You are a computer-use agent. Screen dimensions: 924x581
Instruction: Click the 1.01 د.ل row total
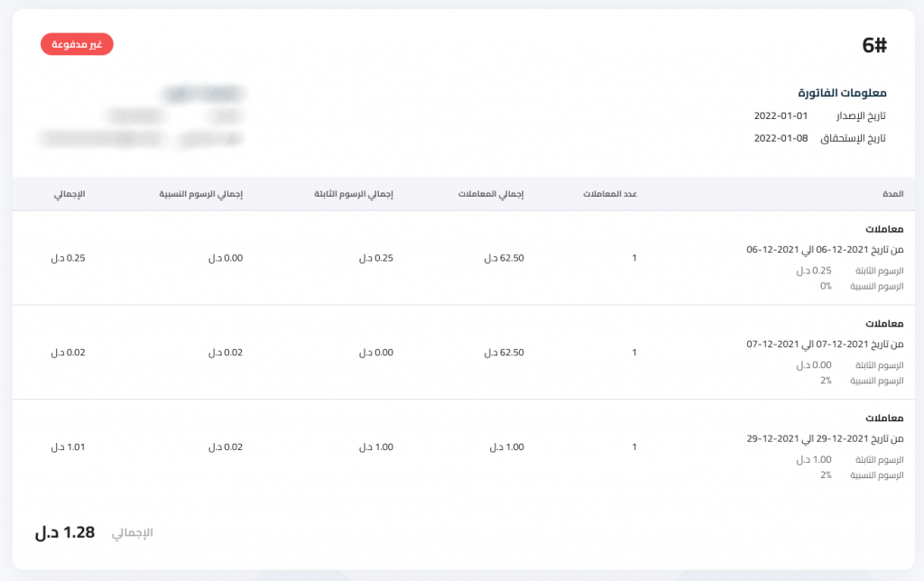click(x=68, y=447)
